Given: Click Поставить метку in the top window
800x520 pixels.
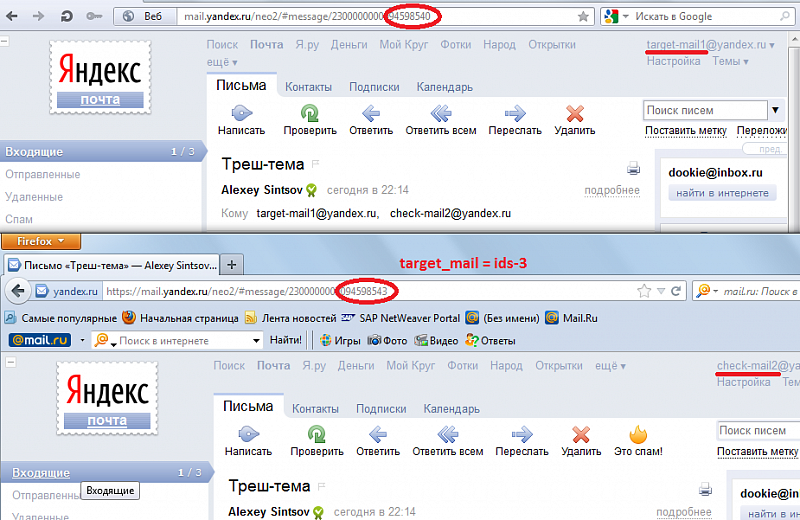Looking at the screenshot, I should tap(686, 131).
